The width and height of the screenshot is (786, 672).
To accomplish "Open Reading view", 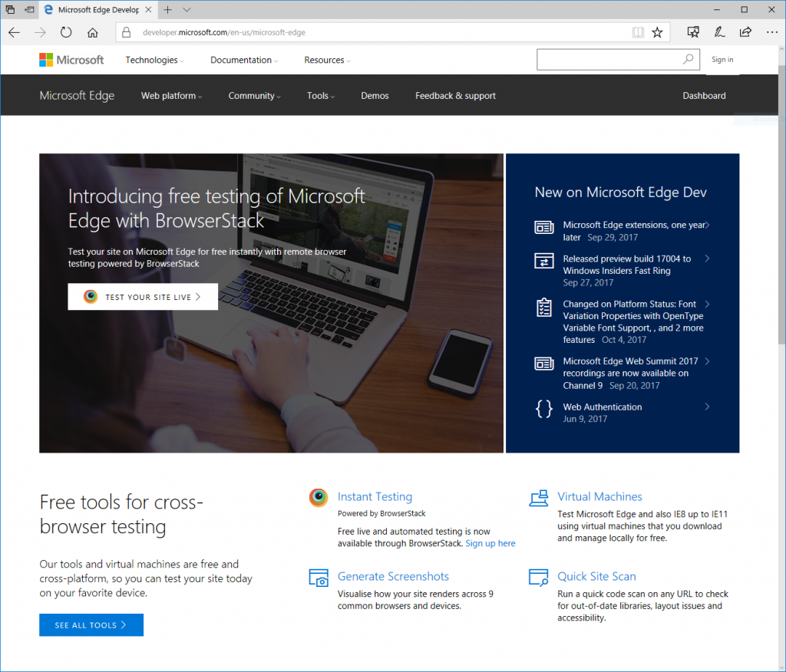I will coord(638,32).
